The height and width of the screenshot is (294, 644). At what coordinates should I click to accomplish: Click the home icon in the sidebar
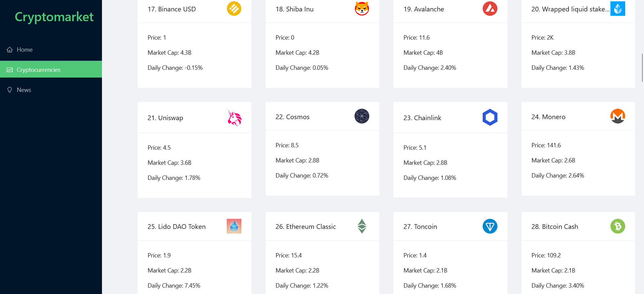[x=10, y=49]
